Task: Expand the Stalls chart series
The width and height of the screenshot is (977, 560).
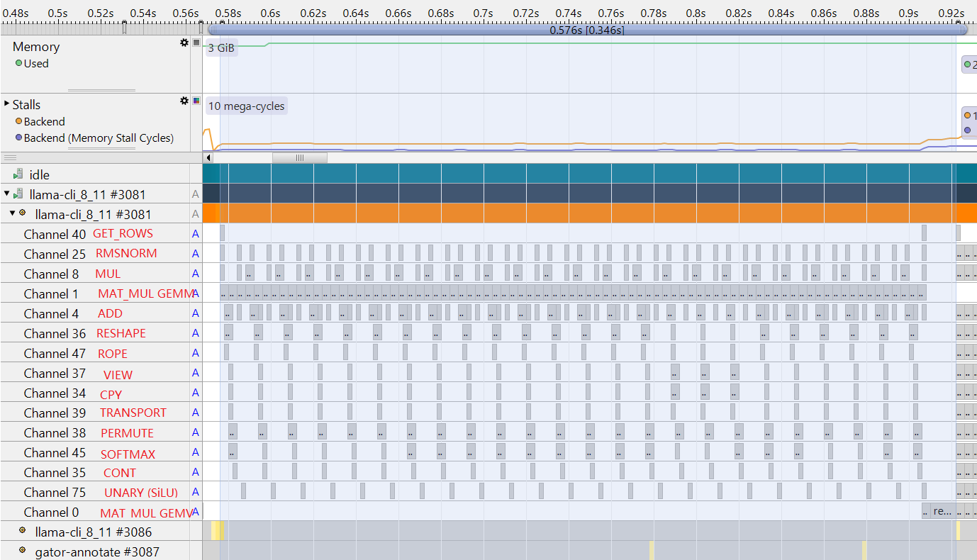Action: pyautogui.click(x=7, y=105)
